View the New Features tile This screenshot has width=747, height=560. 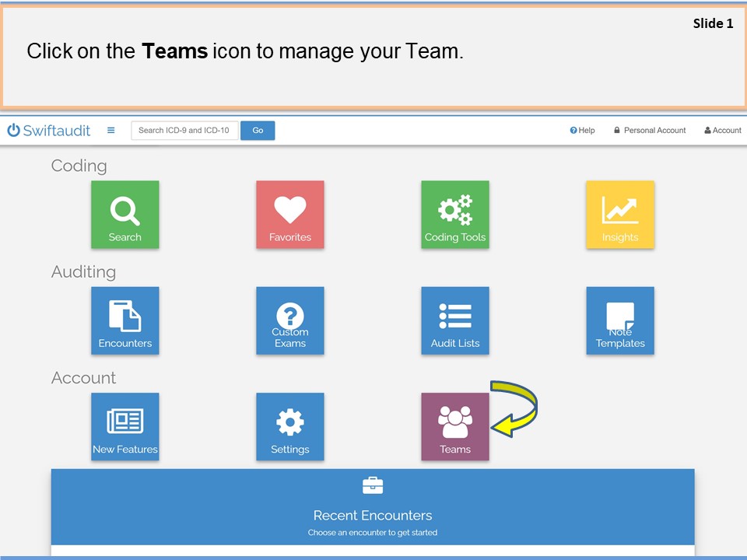(124, 426)
